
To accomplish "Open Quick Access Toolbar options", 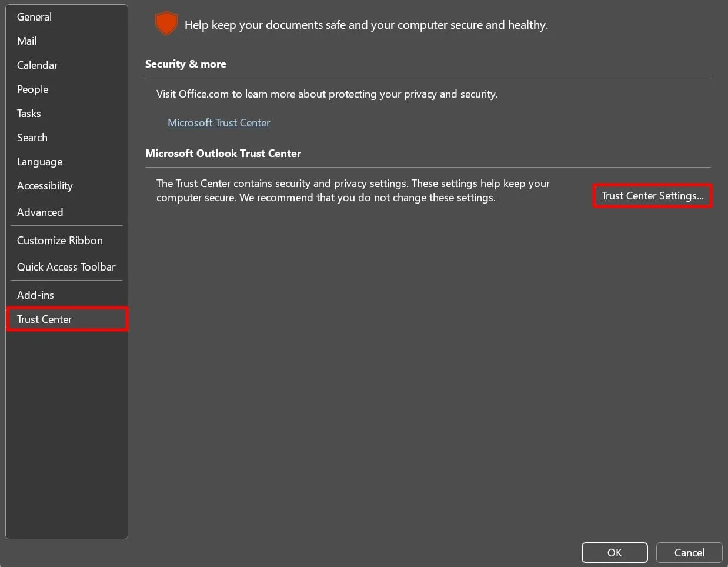I will (x=66, y=266).
